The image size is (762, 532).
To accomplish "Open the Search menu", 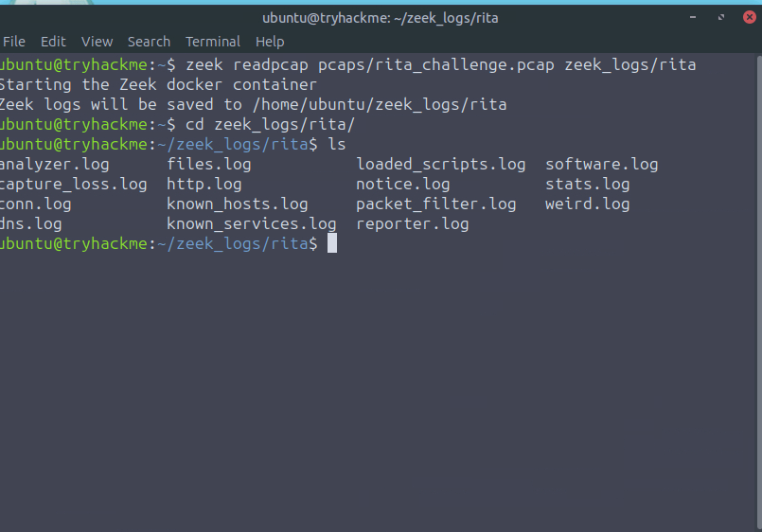I will click(x=149, y=42).
